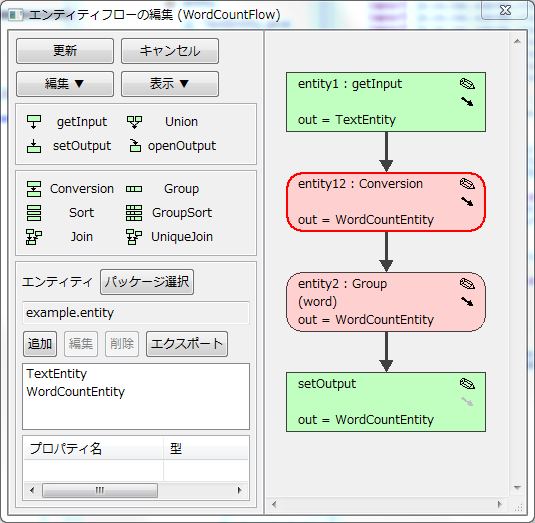
Task: Click connect arrow icon on entity1 getInput node
Action: coord(467,101)
